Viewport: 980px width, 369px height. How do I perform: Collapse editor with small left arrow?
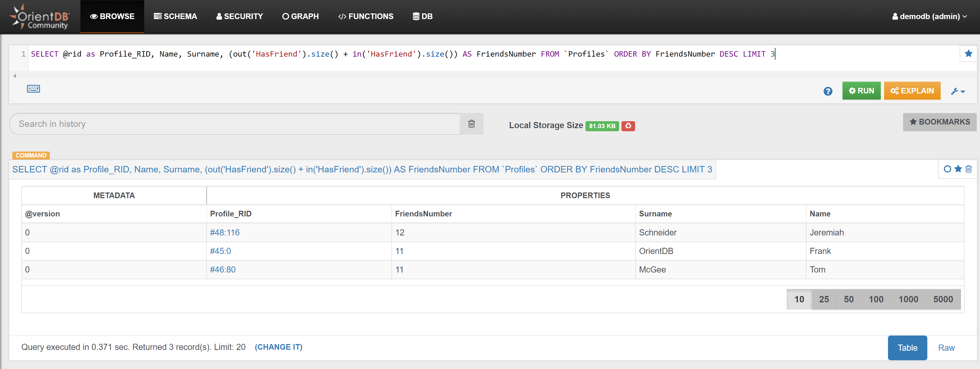(x=14, y=76)
